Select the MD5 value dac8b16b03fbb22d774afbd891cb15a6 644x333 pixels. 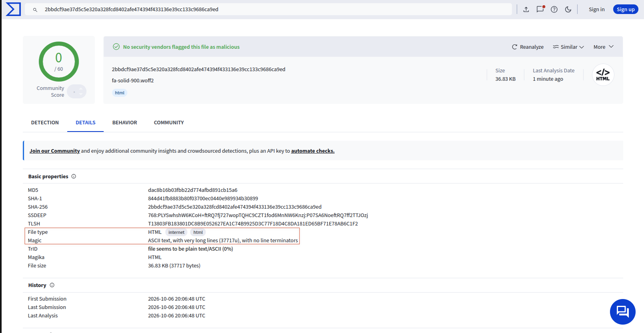click(x=193, y=190)
